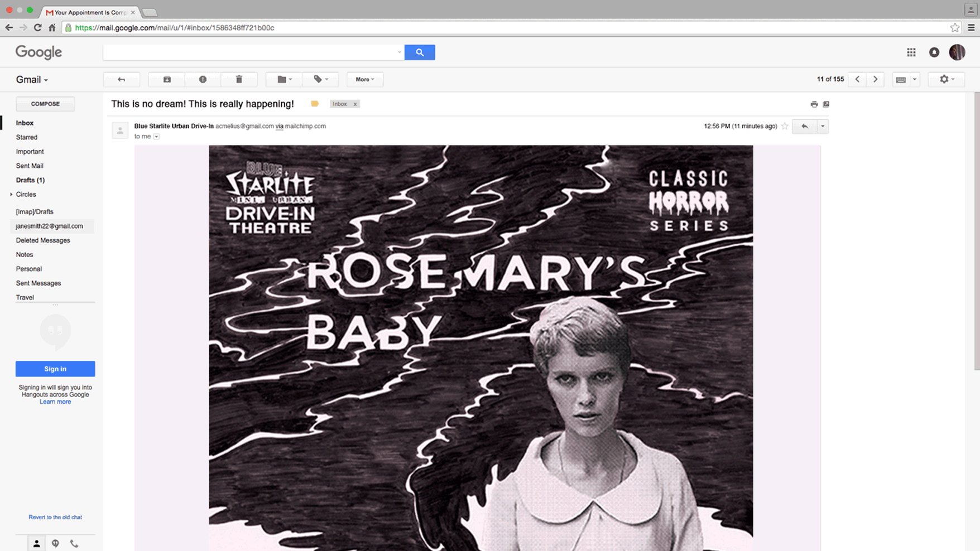980x551 pixels.
Task: Open Drafts (1)
Action: [30, 180]
